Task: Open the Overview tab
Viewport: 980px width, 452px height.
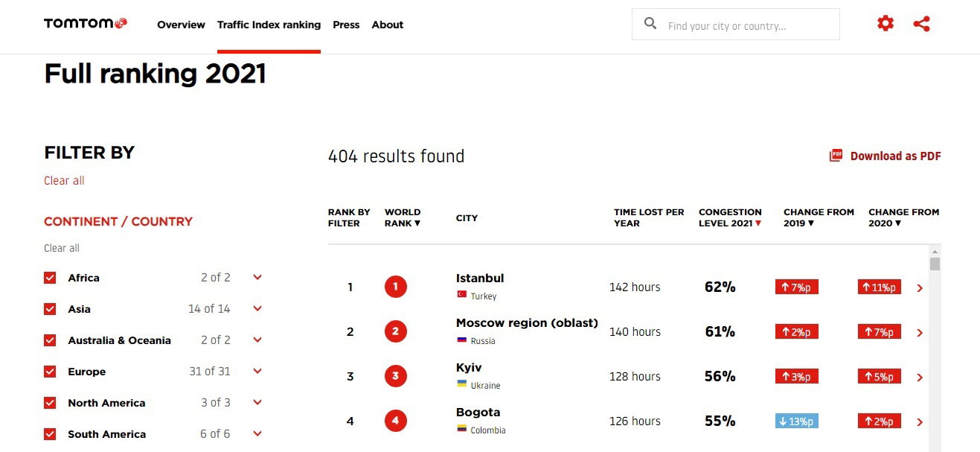Action: click(181, 25)
